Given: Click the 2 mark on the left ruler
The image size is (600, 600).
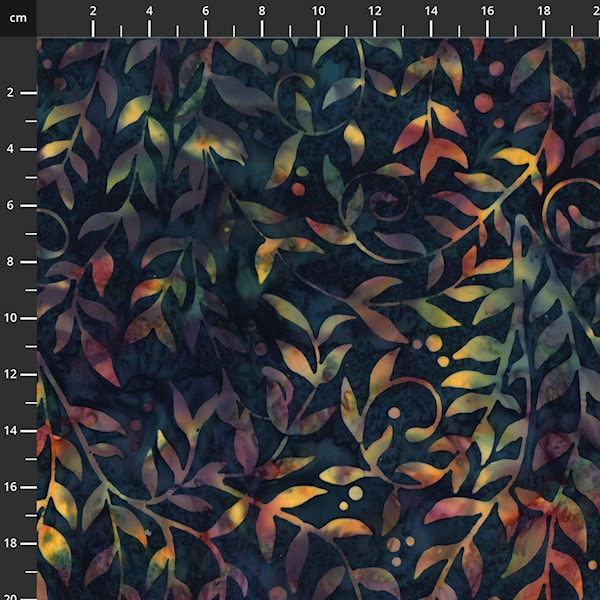Looking at the screenshot, I should tap(10, 93).
